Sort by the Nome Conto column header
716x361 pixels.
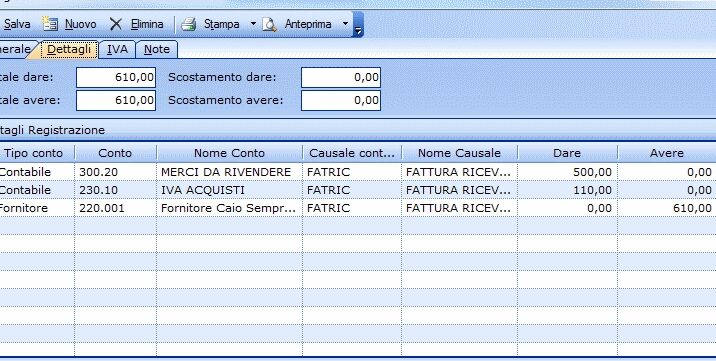tap(229, 153)
